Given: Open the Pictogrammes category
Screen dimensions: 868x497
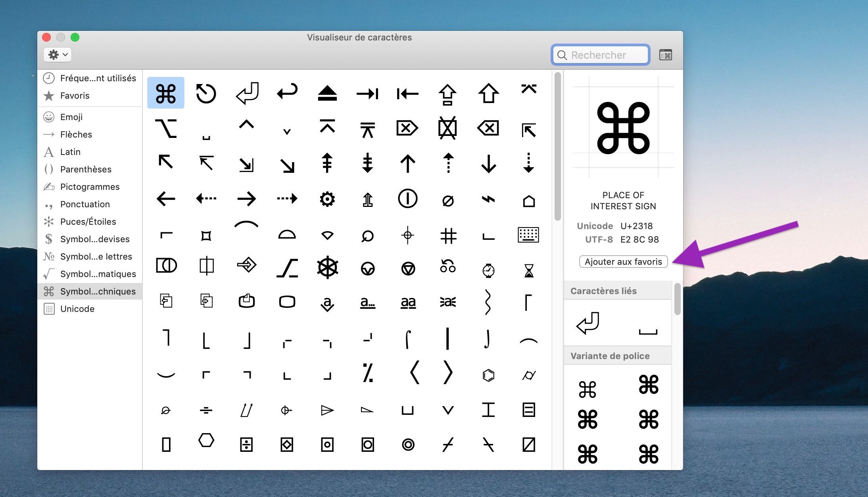Looking at the screenshot, I should [x=90, y=187].
